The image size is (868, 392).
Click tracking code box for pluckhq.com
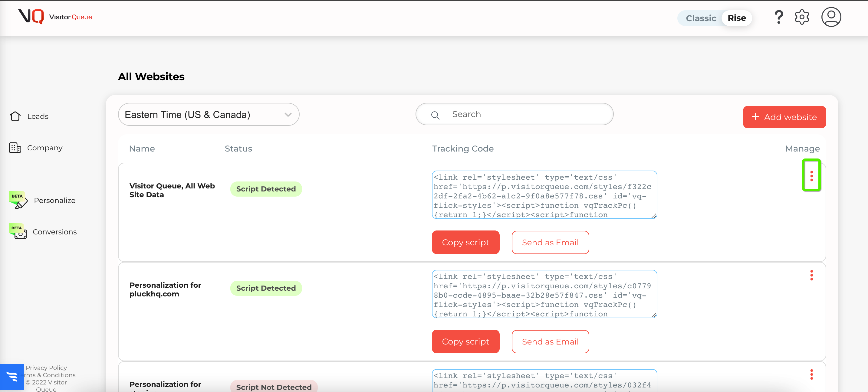point(544,294)
